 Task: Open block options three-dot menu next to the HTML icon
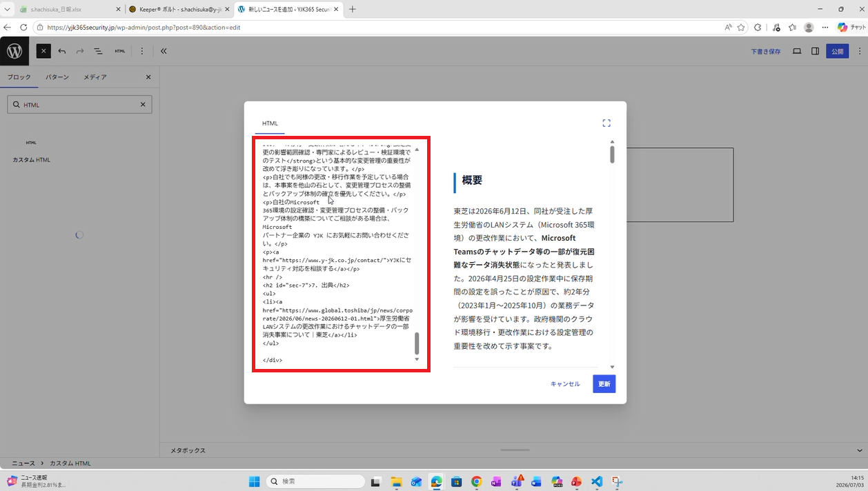coord(142,51)
